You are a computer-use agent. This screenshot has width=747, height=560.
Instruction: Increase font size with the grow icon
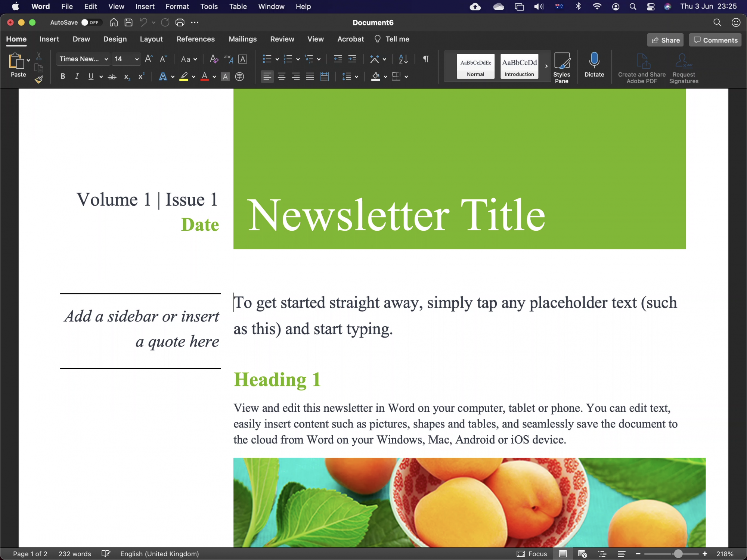149,59
